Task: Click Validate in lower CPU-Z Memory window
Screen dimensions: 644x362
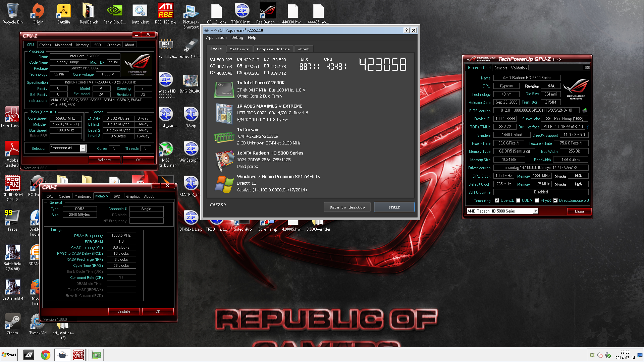Action: (124, 311)
